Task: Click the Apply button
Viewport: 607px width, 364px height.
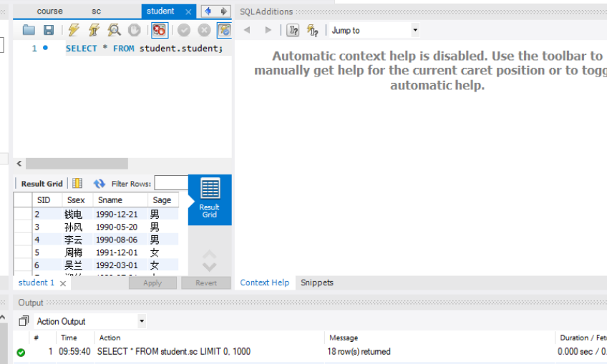Action: point(152,282)
